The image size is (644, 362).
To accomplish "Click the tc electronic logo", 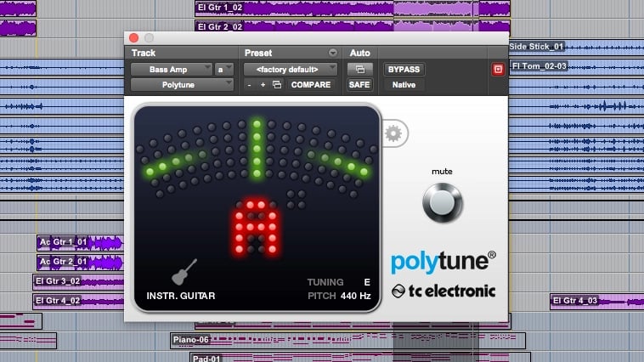I will coord(443,291).
